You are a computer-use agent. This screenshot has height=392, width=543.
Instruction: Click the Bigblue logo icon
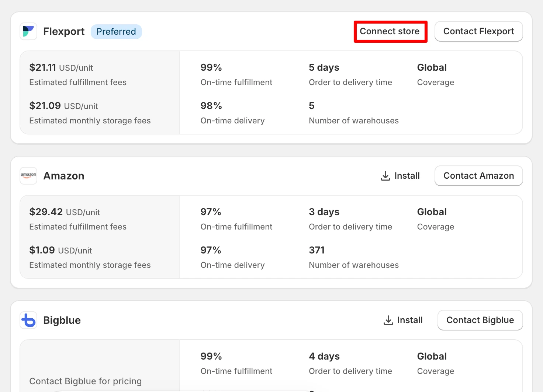coord(28,320)
